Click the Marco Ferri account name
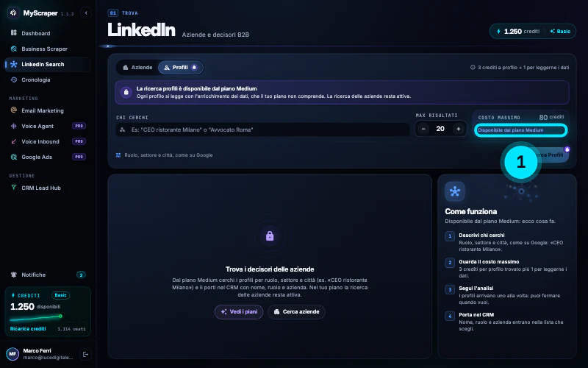Viewport: 588px width, 368px height. [37, 351]
